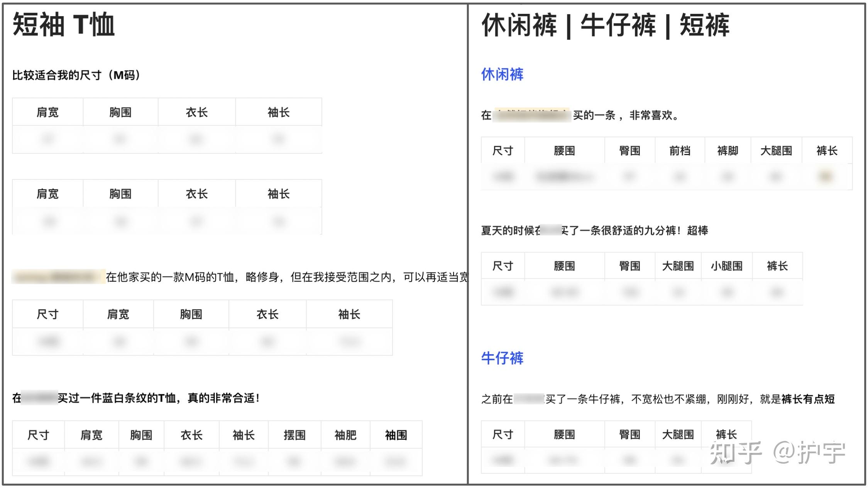Click the 裤脚 header in the 休闲裤 table
The height and width of the screenshot is (488, 868).
[727, 150]
